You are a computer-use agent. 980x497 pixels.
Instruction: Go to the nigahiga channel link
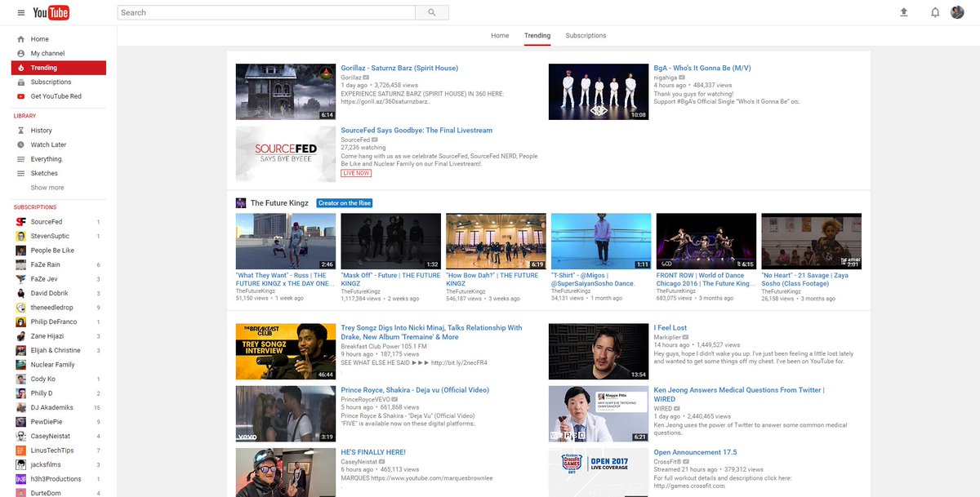tap(666, 77)
